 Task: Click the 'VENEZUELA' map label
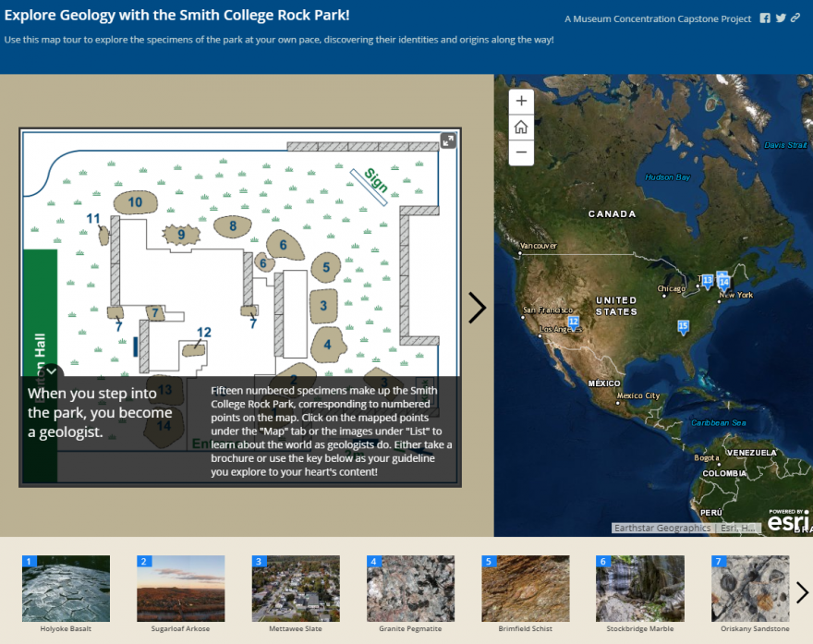(x=751, y=453)
